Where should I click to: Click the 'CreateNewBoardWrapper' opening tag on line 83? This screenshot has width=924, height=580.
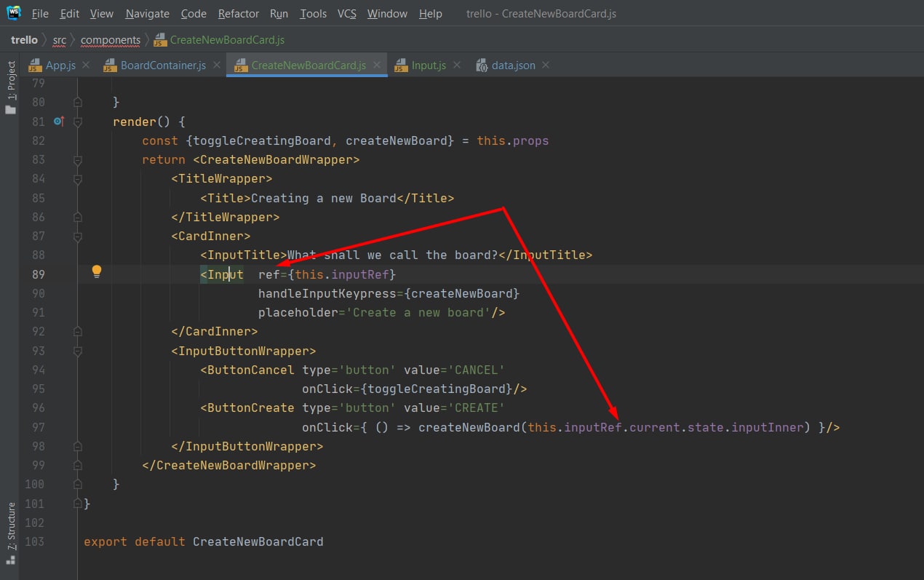point(276,159)
